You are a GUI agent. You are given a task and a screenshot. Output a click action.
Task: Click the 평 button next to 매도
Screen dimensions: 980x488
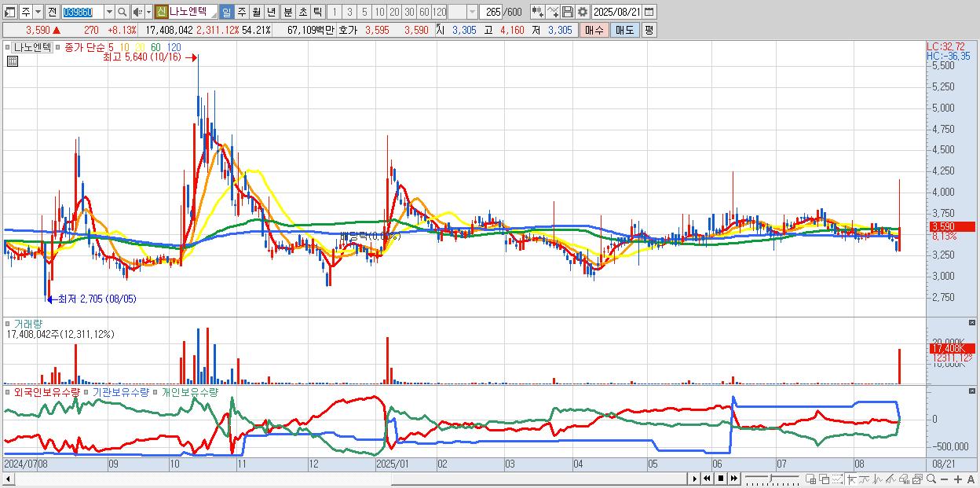coord(649,30)
